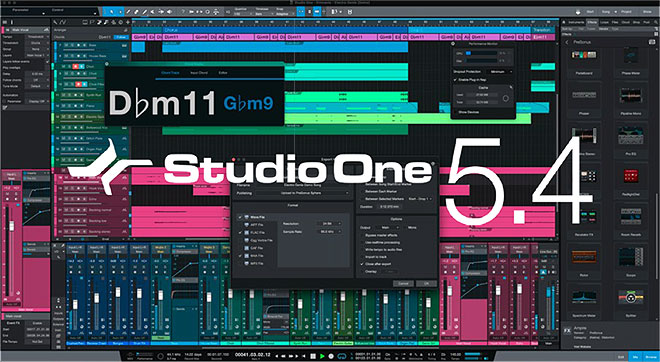
Task: Click the green Play button in transport
Action: (x=322, y=356)
